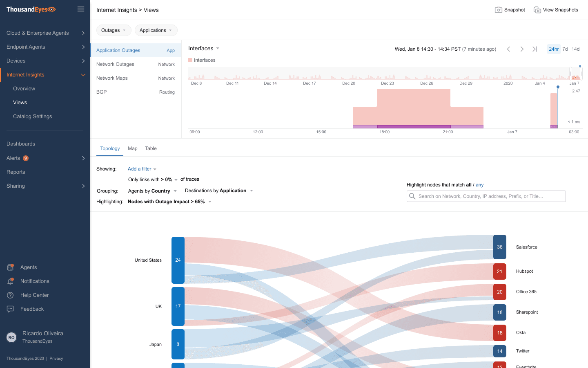Open the Help Center
Viewport: 588px width, 368px height.
(x=10, y=295)
